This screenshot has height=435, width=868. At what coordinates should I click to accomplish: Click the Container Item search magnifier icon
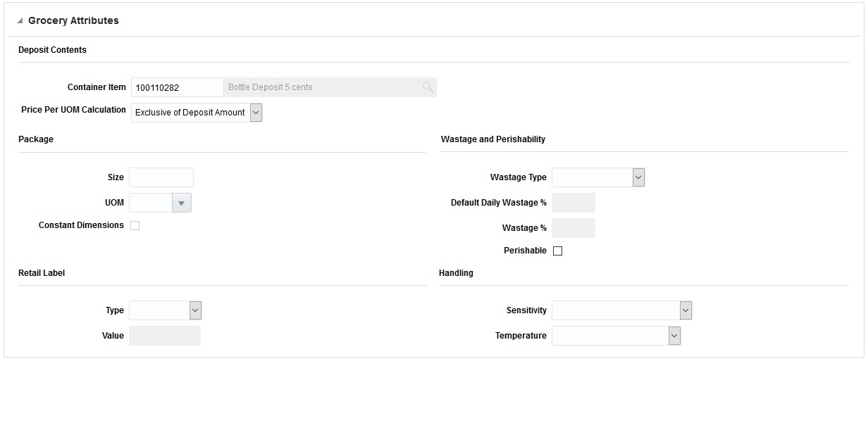pos(428,87)
